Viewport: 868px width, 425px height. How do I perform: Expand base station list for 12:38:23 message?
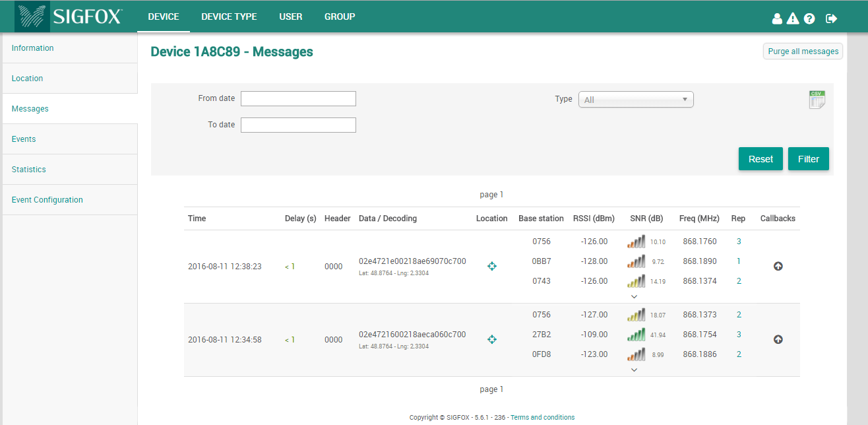(x=634, y=296)
